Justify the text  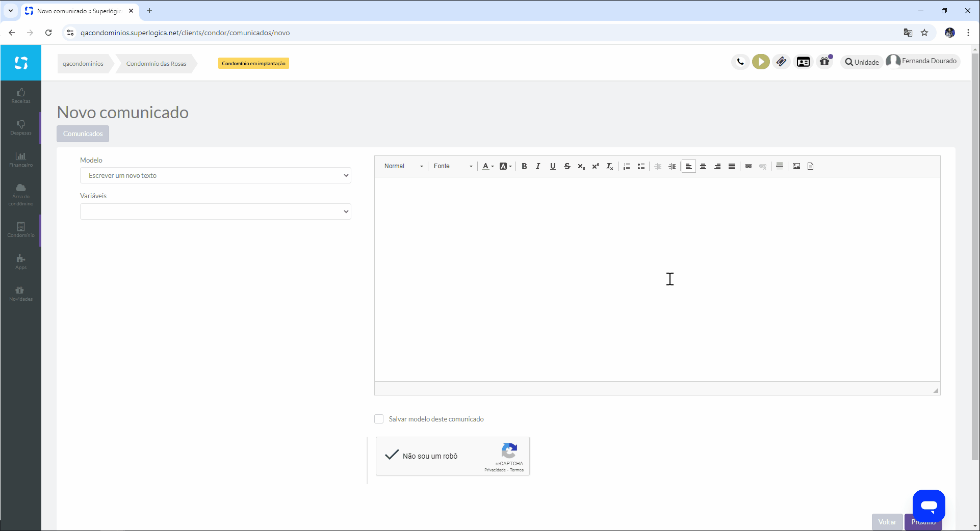click(732, 166)
